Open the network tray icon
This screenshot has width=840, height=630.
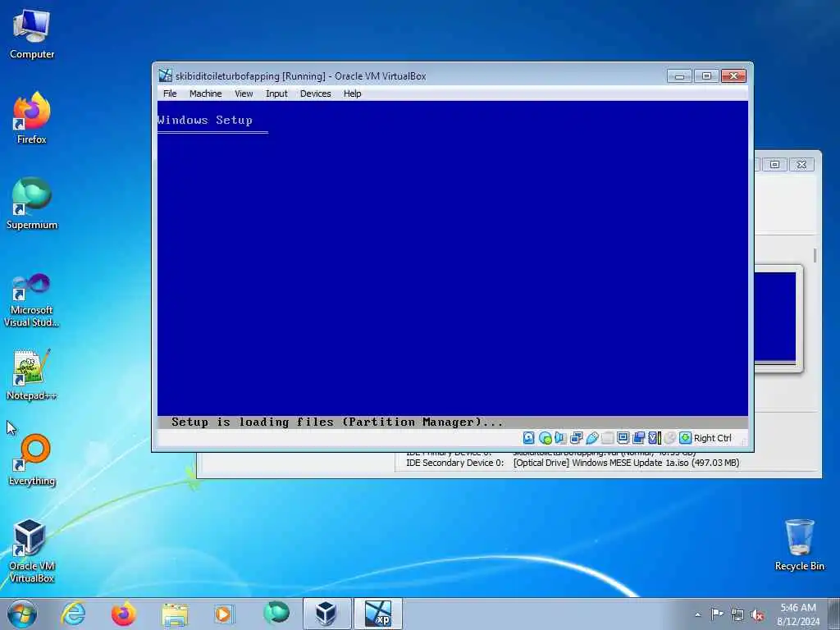coord(737,615)
